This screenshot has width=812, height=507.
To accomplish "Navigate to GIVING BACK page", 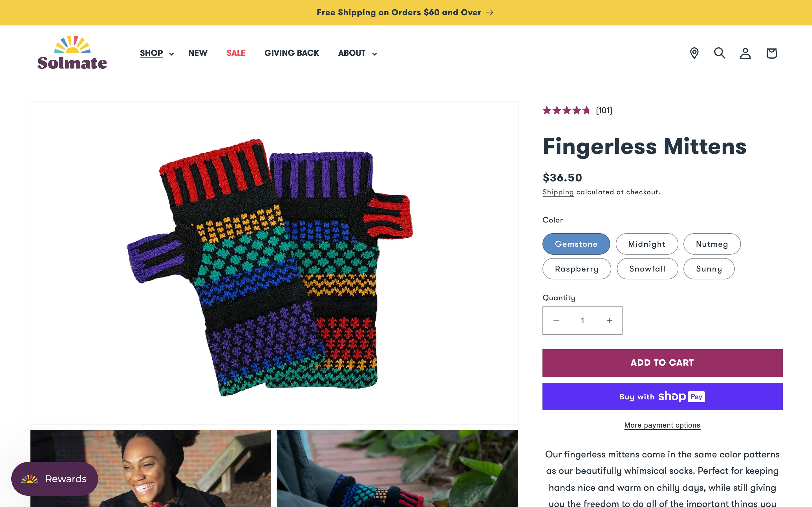I will [292, 53].
